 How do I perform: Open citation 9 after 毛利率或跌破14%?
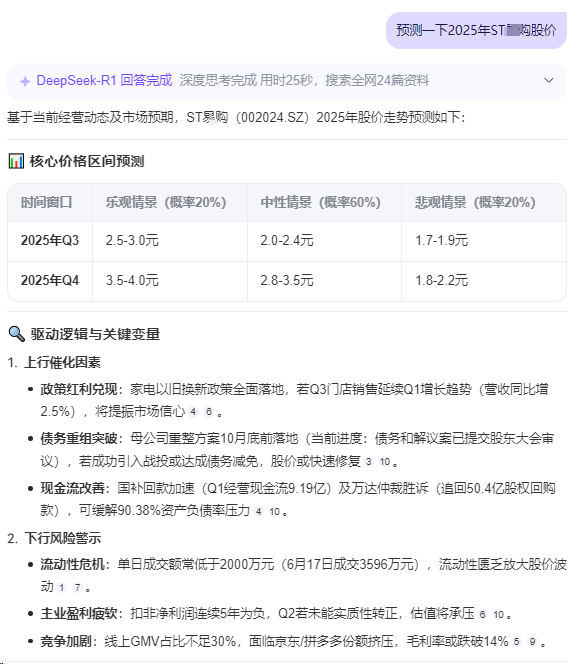[532, 642]
